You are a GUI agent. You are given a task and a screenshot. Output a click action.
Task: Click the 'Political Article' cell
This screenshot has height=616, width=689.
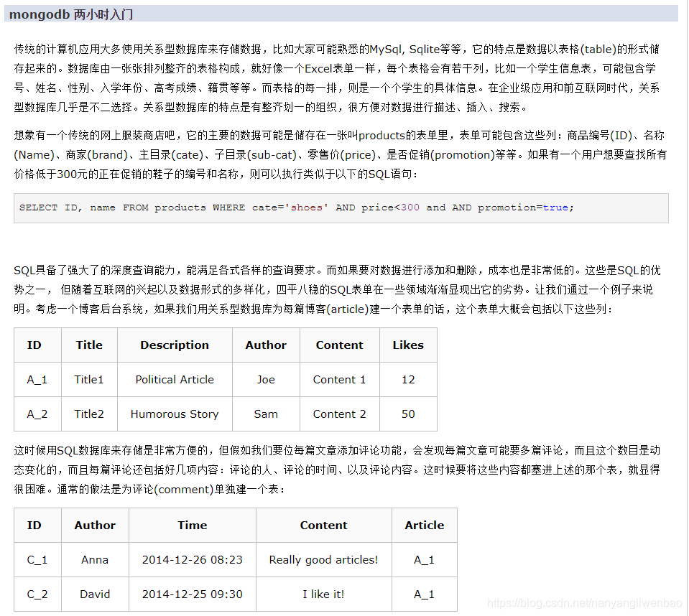click(175, 379)
